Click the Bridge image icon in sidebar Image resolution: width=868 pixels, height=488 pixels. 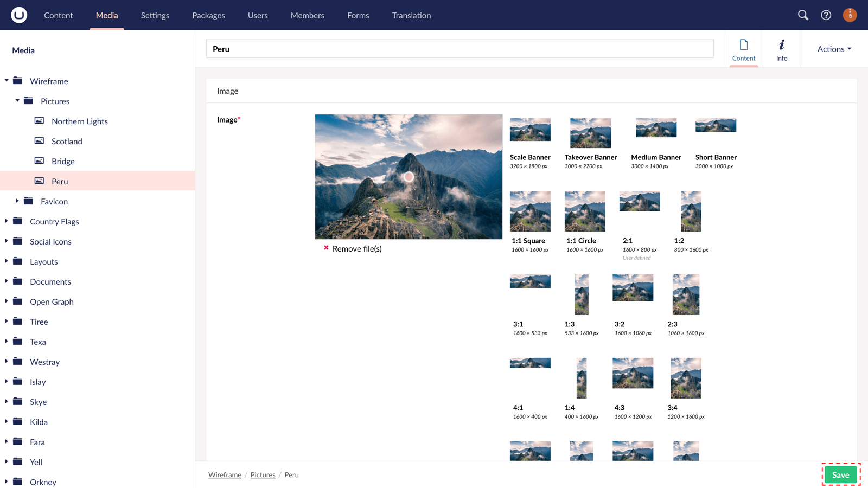coord(40,161)
